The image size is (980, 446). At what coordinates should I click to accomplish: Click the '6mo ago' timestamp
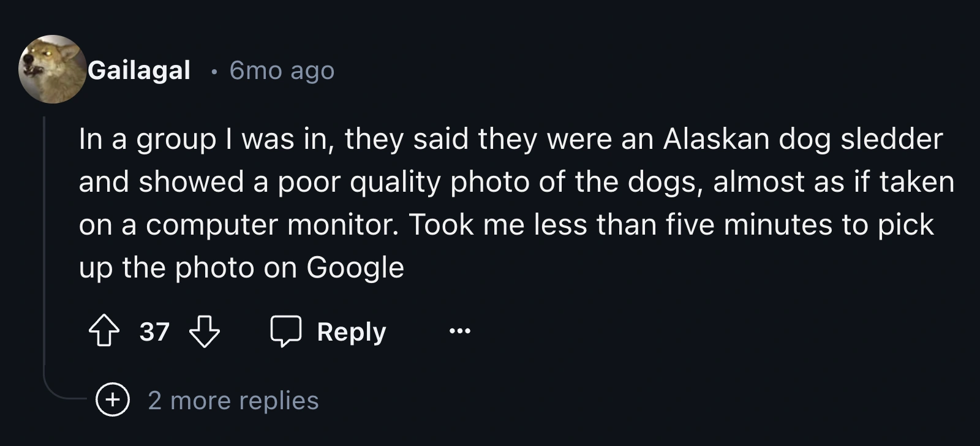pyautogui.click(x=282, y=70)
